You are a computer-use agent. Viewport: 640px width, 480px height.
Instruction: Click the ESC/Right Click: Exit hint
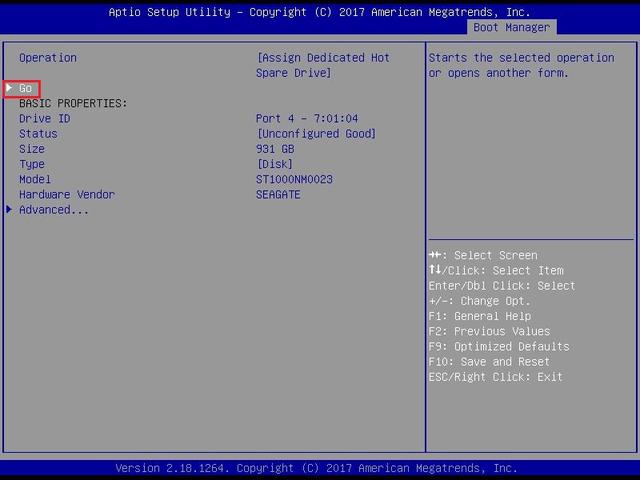(495, 377)
